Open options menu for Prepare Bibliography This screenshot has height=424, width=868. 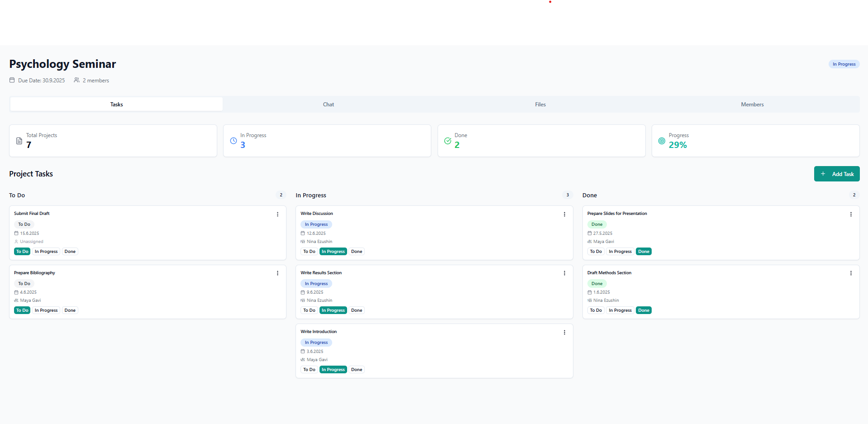click(x=277, y=273)
